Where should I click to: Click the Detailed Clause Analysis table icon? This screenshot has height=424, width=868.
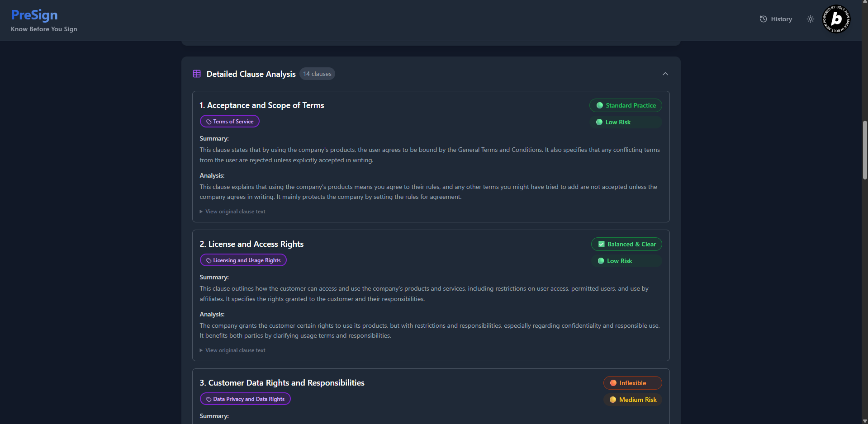197,74
